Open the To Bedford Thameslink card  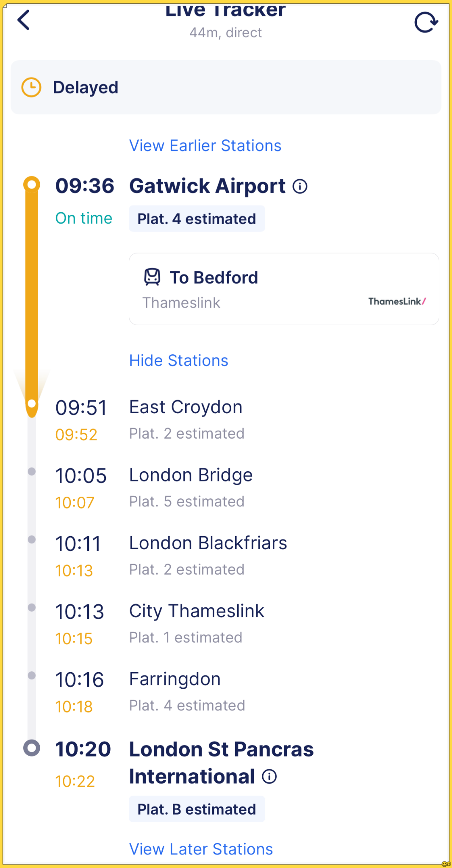tap(284, 289)
